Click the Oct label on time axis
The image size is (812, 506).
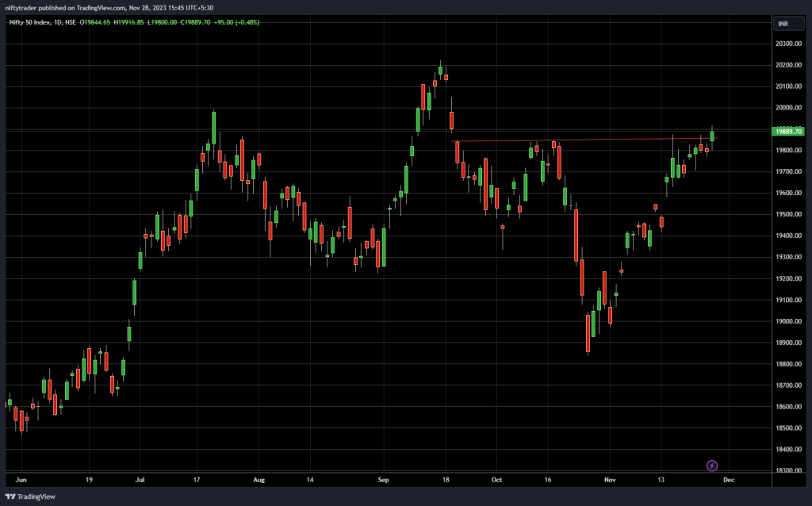pos(496,480)
